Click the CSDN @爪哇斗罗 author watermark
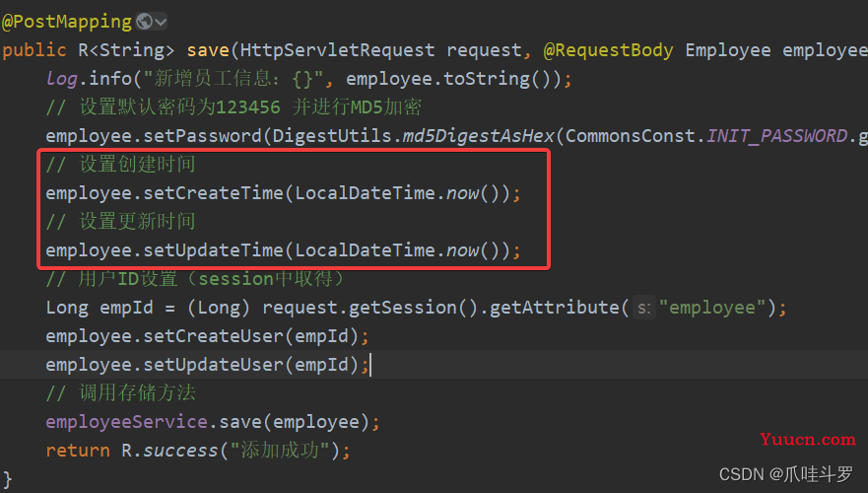The image size is (868, 493). pyautogui.click(x=786, y=474)
